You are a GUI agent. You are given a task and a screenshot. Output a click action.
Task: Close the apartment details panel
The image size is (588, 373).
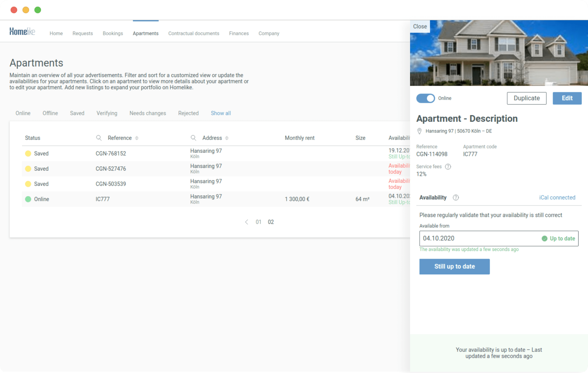tap(420, 26)
